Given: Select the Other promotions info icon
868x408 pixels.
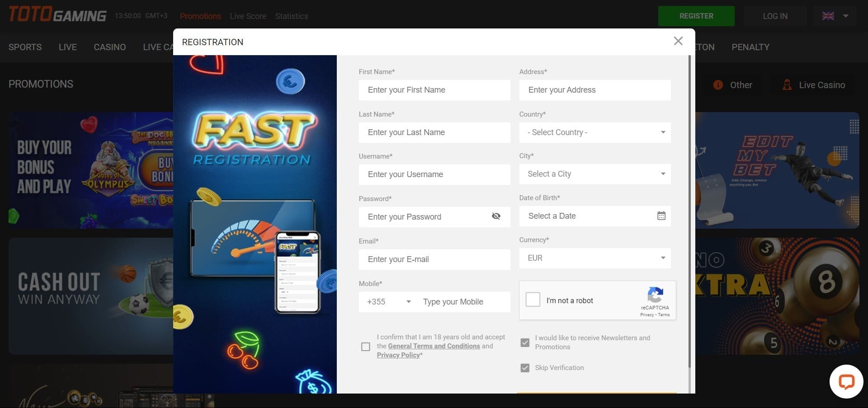Looking at the screenshot, I should click(718, 85).
